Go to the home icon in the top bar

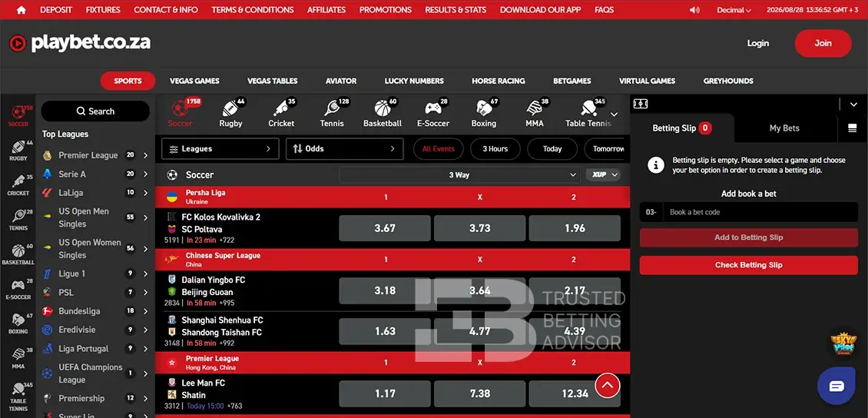tap(21, 9)
